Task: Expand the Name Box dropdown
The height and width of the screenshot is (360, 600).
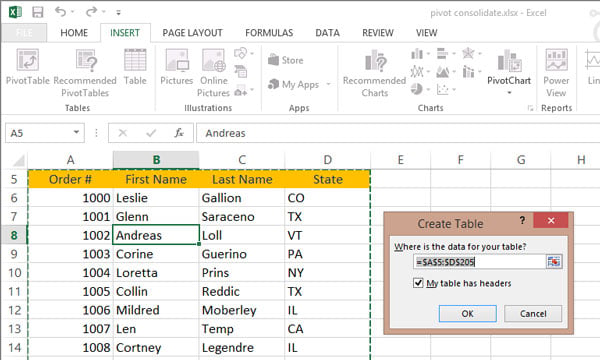Action: pyautogui.click(x=76, y=132)
